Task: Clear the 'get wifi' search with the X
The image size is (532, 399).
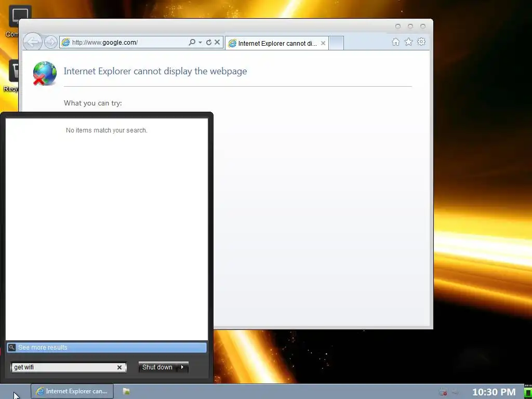Action: (119, 367)
